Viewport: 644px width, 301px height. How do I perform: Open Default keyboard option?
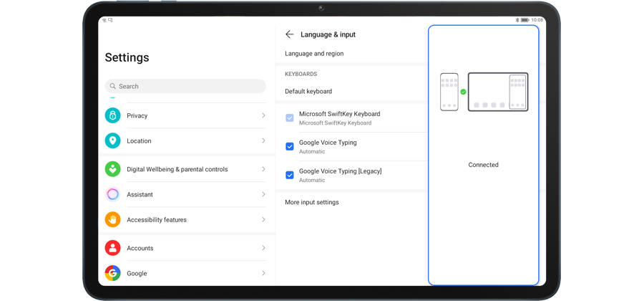point(308,92)
